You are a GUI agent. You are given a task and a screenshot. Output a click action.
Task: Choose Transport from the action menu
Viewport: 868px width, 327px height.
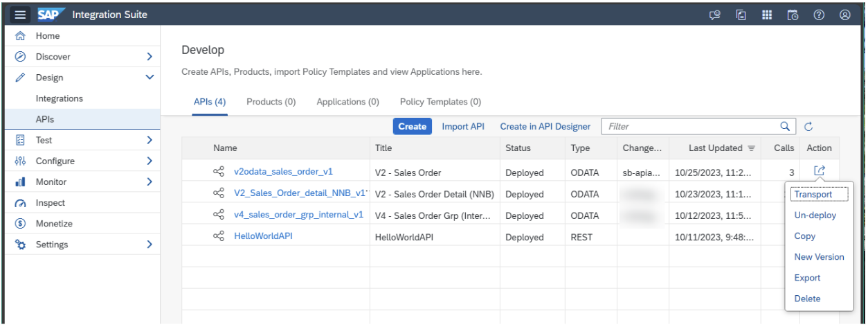pos(813,195)
